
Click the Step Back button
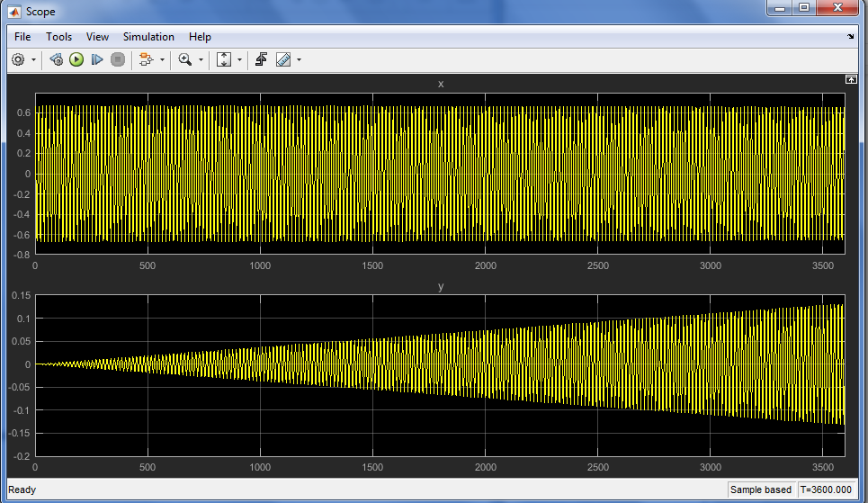coord(56,59)
